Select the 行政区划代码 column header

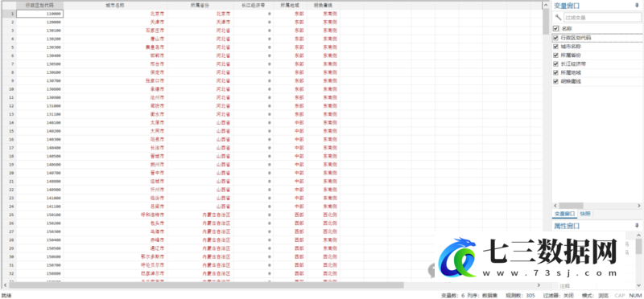click(39, 6)
